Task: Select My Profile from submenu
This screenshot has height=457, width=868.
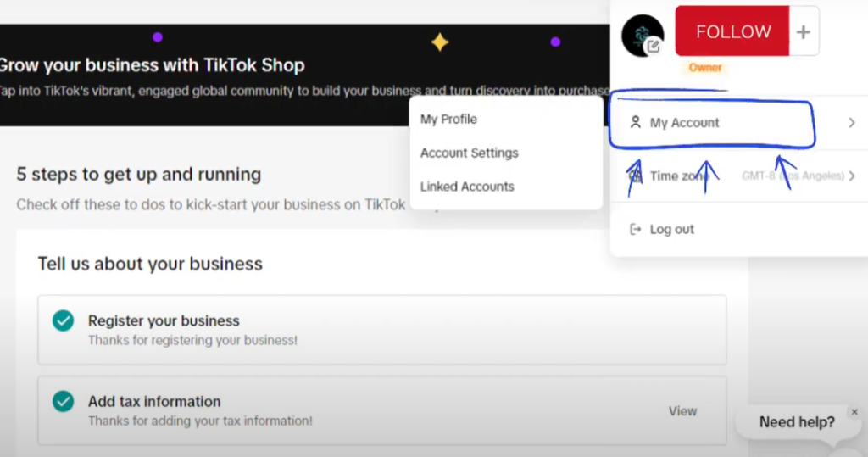Action: pos(448,119)
